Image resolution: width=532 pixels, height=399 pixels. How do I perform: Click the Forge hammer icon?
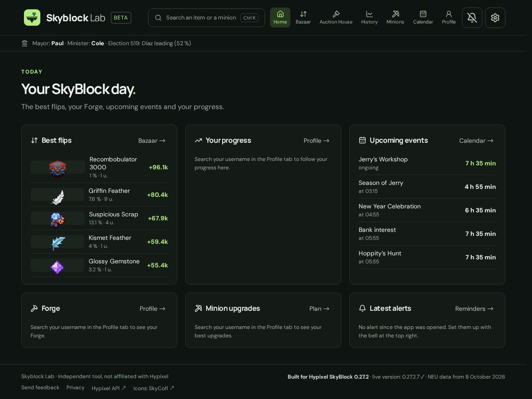tap(34, 309)
